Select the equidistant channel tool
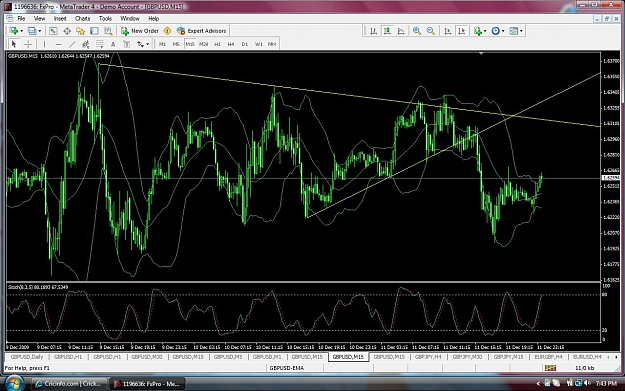 [86, 44]
